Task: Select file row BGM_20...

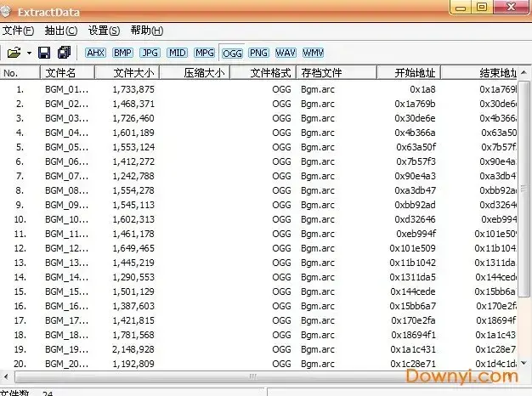Action: (x=258, y=364)
